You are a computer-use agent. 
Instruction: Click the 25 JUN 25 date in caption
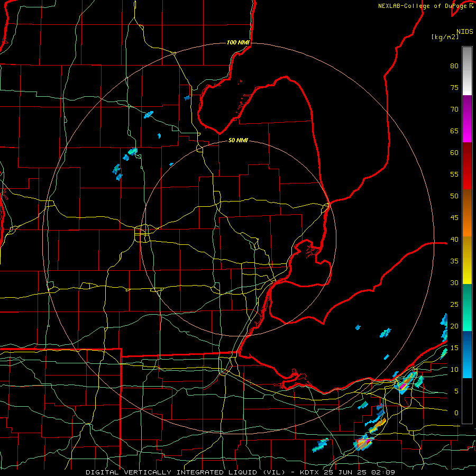click(x=345, y=472)
